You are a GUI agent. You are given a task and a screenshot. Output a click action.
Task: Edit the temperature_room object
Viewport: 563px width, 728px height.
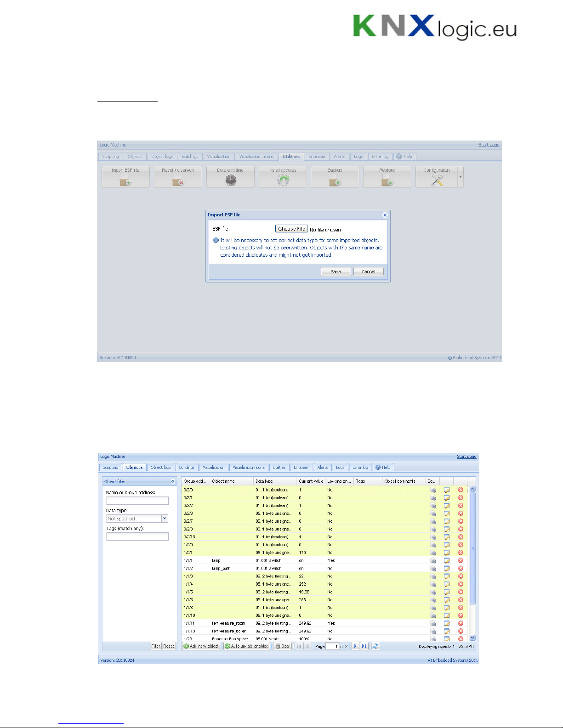447,623
